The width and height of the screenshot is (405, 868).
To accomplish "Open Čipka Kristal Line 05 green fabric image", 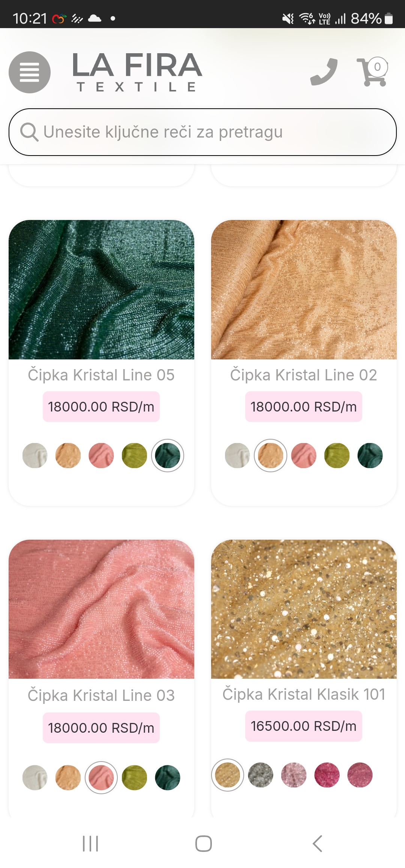I will (101, 290).
